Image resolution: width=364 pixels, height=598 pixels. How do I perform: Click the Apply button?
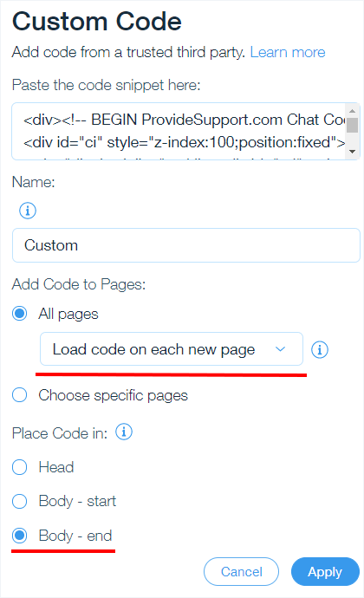[325, 571]
